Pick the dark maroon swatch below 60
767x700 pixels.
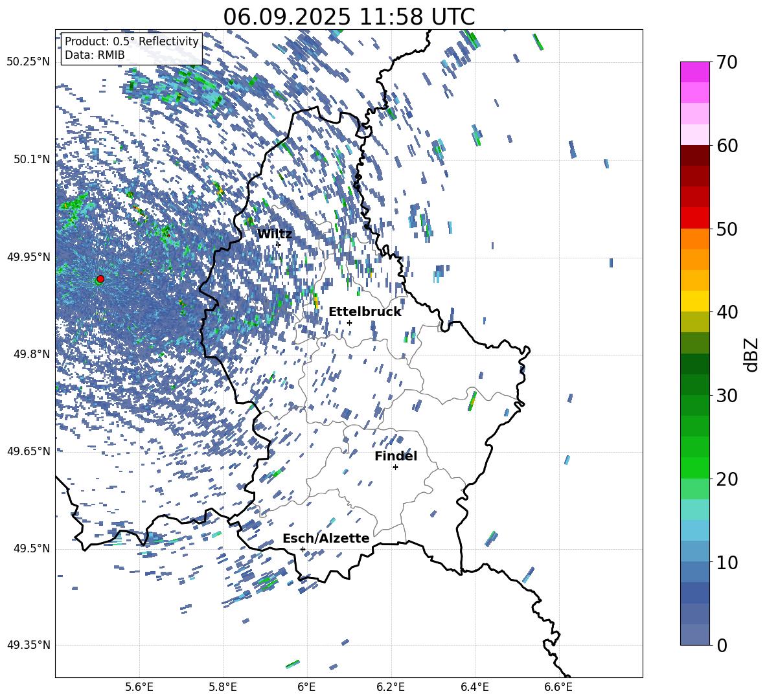click(x=694, y=155)
